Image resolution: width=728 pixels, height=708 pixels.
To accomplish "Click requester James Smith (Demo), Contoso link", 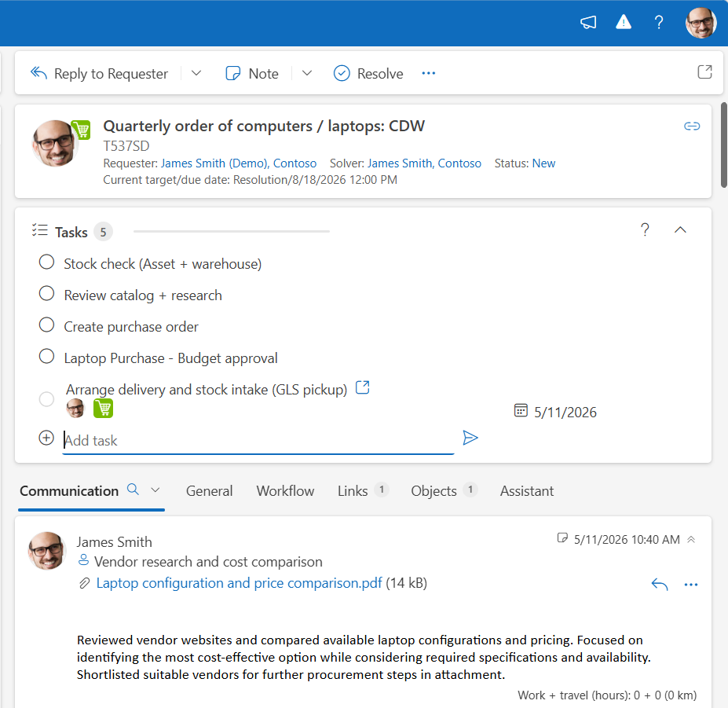I will pos(239,163).
